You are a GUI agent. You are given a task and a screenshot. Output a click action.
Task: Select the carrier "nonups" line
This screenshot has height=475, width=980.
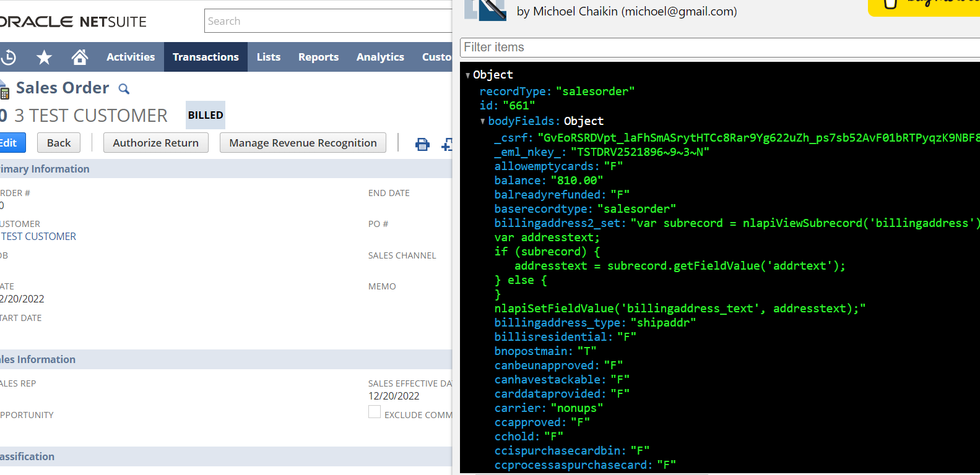[x=549, y=408]
